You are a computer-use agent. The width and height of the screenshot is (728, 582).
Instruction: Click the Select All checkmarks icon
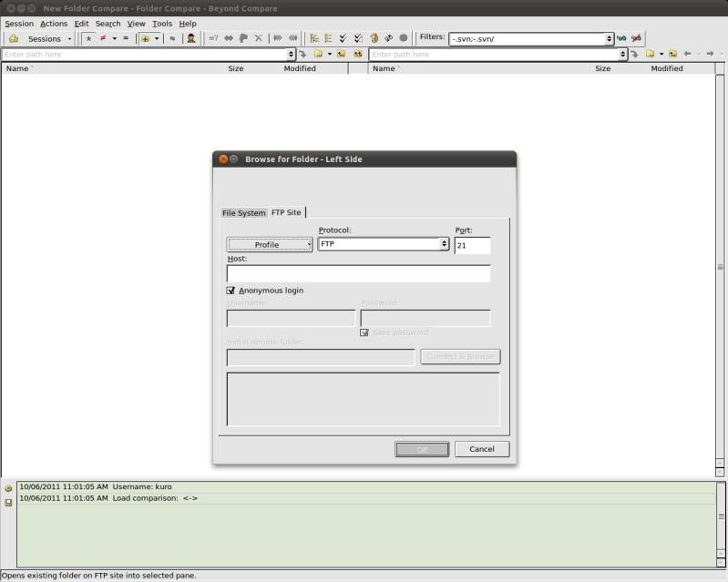click(x=343, y=38)
